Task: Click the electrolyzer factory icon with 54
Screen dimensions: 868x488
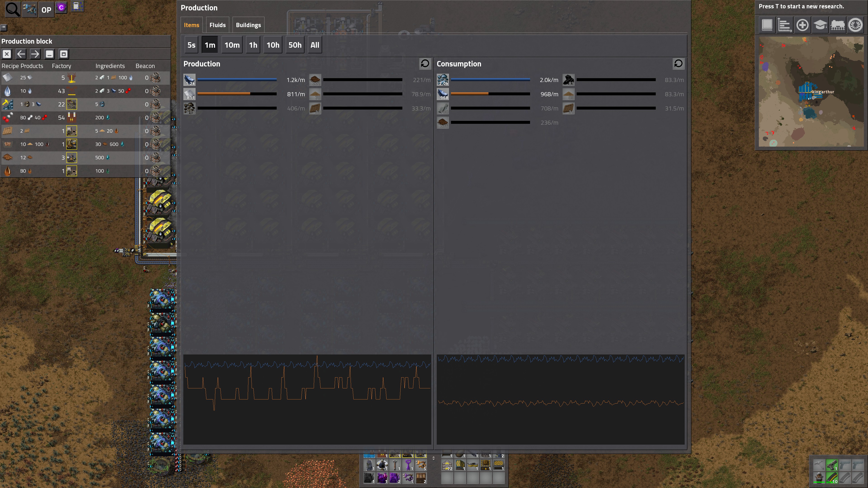Action: click(71, 117)
